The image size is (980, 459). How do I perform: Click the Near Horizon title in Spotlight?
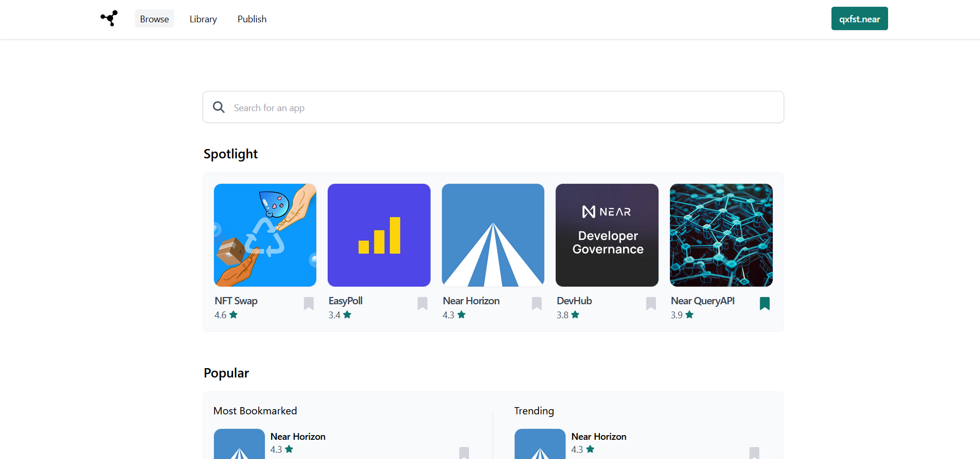[471, 301]
